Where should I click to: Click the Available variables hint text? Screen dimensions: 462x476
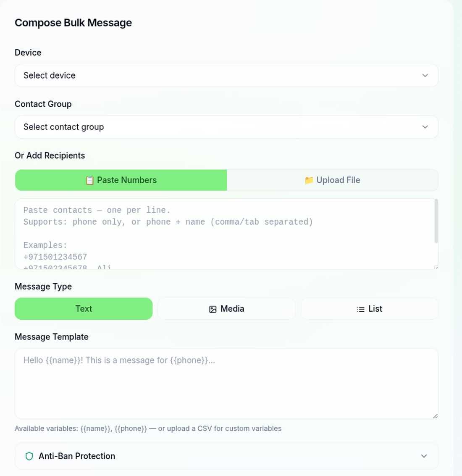click(x=148, y=429)
